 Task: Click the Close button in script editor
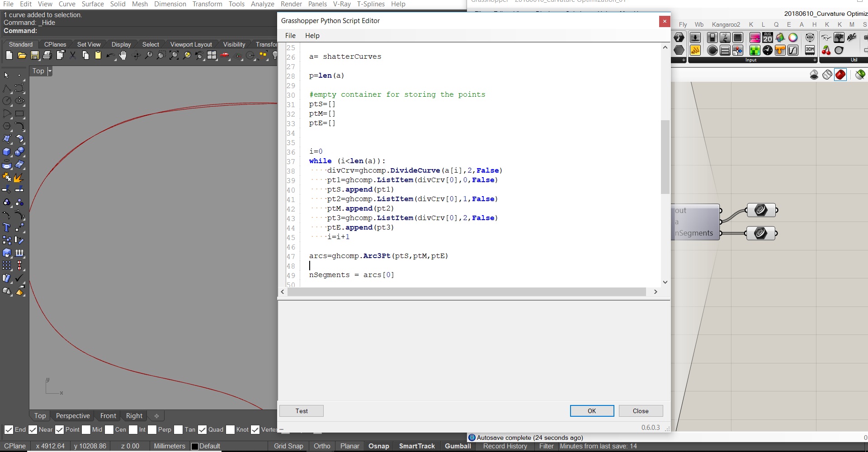[641, 411]
